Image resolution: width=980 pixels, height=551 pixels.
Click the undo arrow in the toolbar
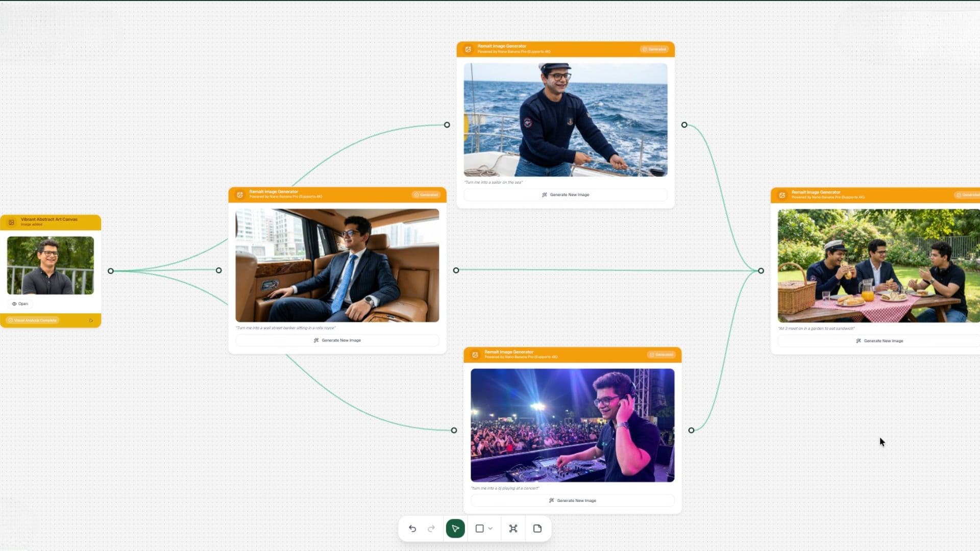click(412, 528)
